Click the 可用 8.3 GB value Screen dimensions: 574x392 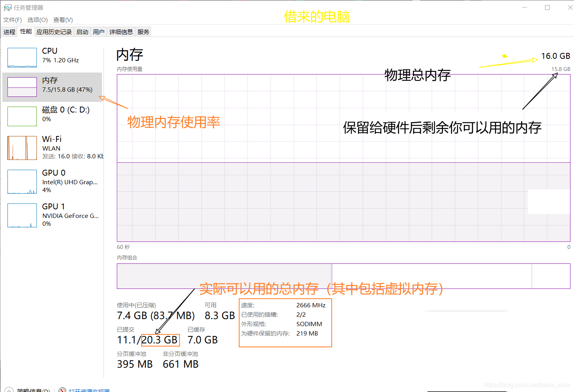220,316
